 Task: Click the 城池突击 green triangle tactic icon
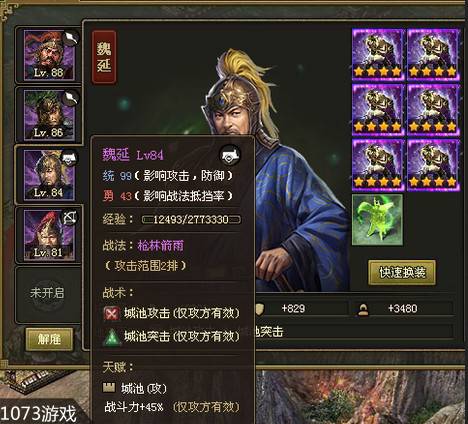(111, 337)
